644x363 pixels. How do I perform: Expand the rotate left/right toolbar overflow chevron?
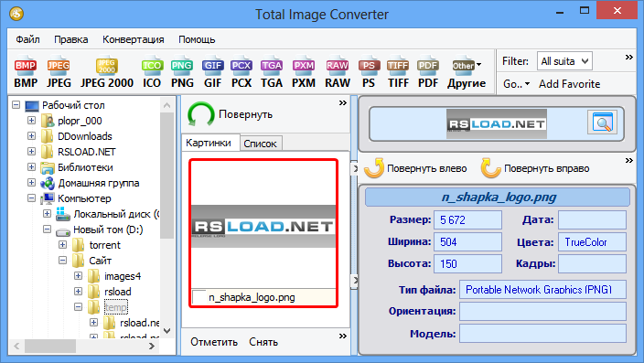629,161
